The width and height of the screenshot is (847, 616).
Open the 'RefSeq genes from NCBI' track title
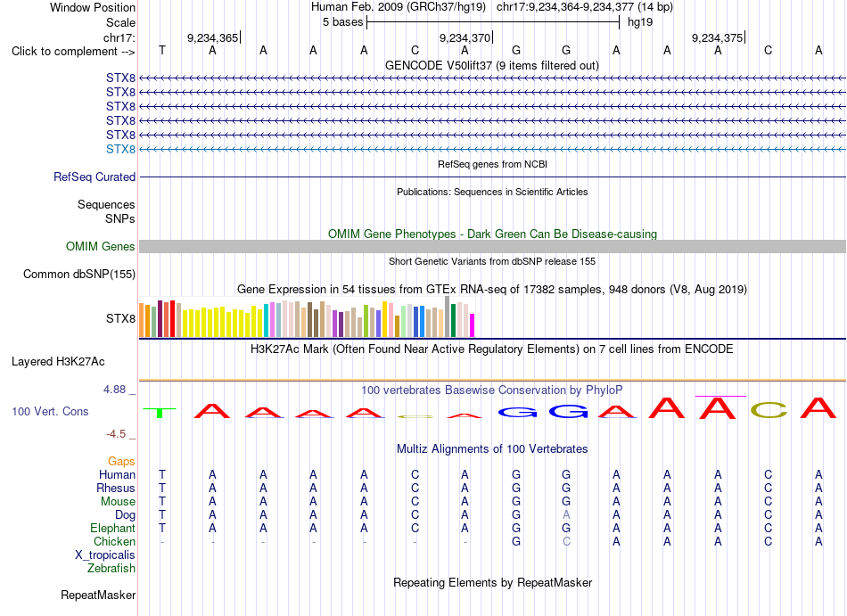point(492,164)
